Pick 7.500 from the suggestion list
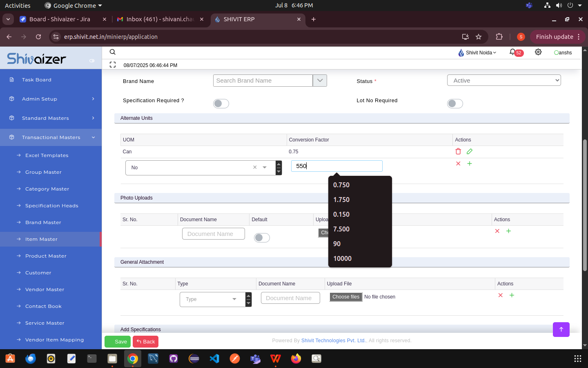This screenshot has width=588, height=368. pyautogui.click(x=341, y=229)
